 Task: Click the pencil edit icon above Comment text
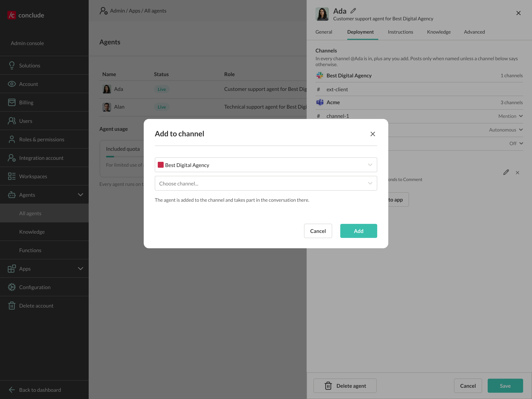[506, 173]
